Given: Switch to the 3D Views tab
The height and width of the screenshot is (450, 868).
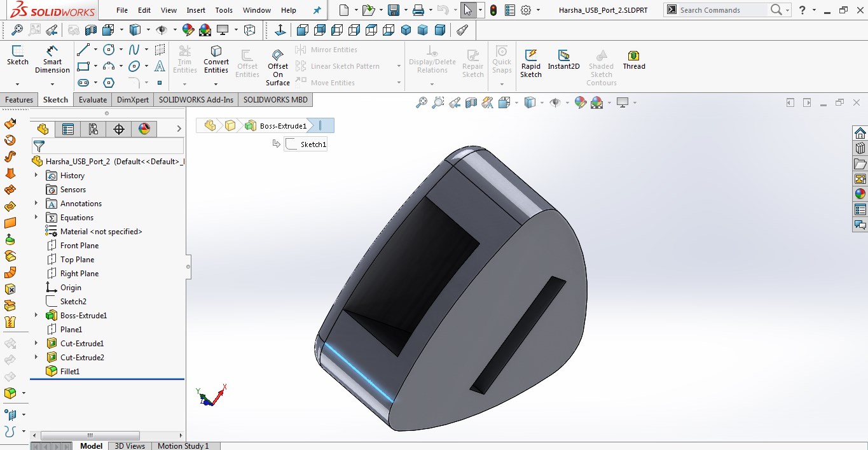Looking at the screenshot, I should click(130, 446).
